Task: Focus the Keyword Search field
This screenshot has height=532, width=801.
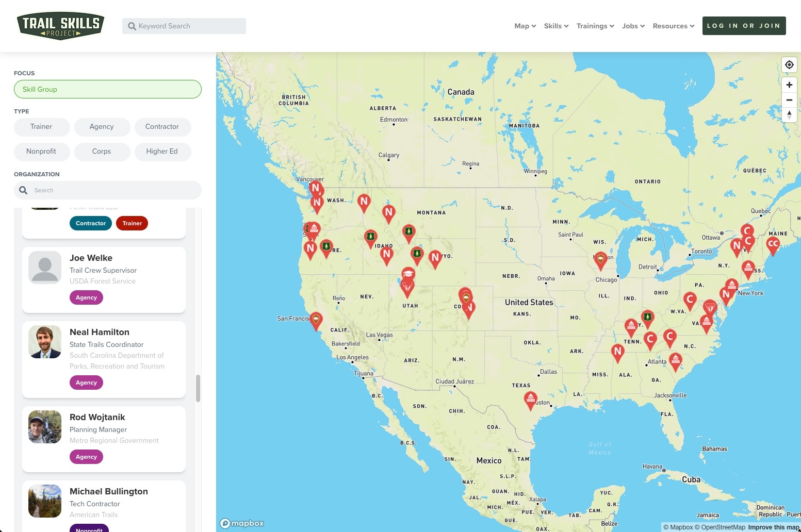Action: coord(184,26)
